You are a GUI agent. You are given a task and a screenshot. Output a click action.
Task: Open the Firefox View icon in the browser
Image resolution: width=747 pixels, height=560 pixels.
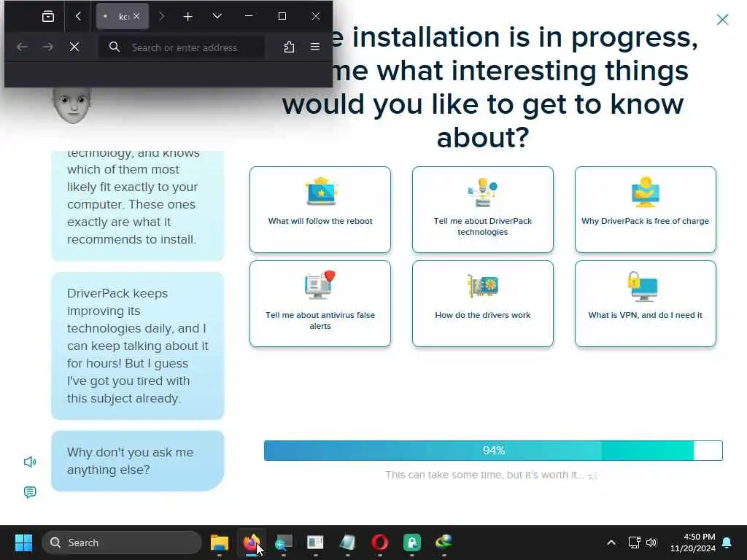pos(48,17)
